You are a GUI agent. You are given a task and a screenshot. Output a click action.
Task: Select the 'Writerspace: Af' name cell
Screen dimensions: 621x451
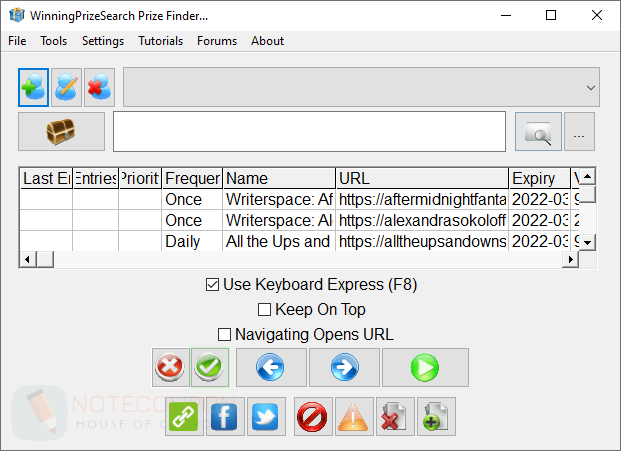[x=279, y=199]
